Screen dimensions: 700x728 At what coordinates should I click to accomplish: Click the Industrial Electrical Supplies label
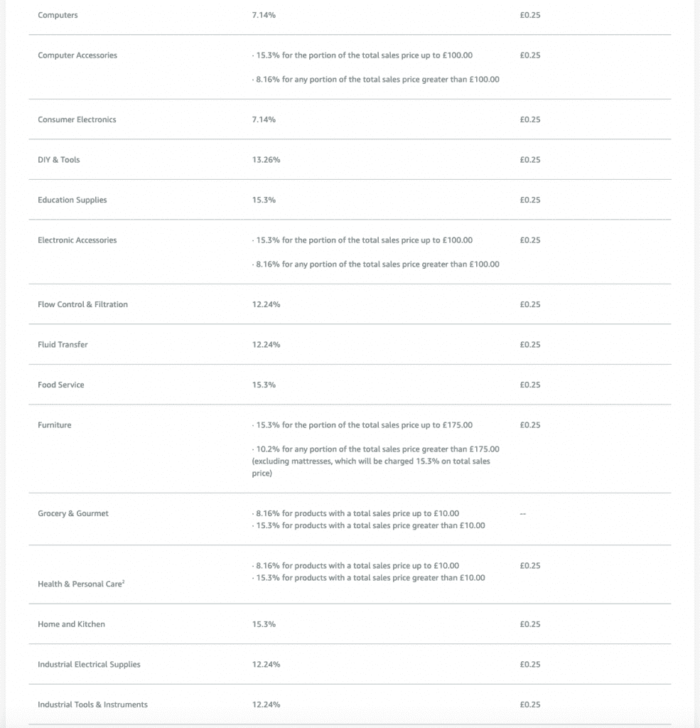pyautogui.click(x=89, y=665)
